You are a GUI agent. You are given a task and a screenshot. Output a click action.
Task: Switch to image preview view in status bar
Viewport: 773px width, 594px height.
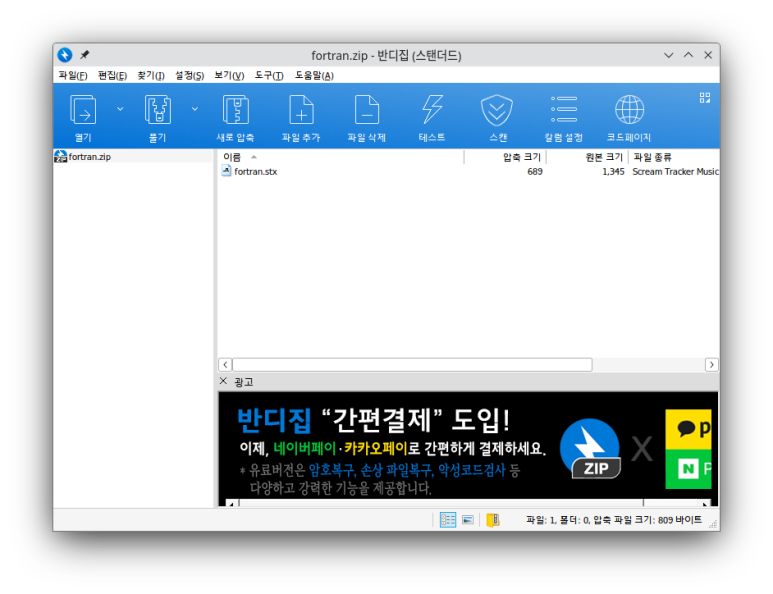(468, 520)
